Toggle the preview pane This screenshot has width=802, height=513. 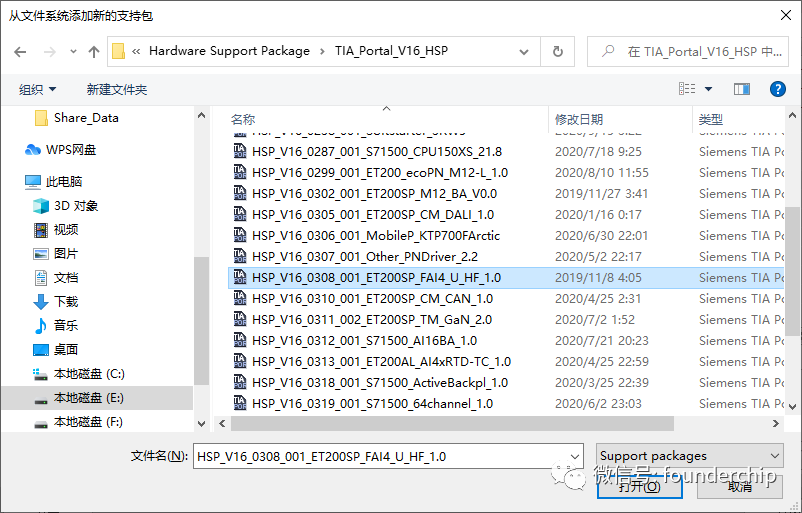742,89
